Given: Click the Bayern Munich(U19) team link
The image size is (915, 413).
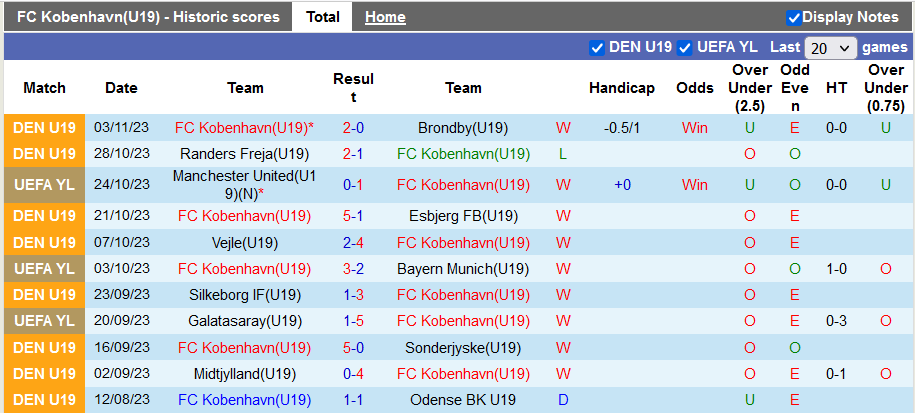Looking at the screenshot, I should coord(463,269).
